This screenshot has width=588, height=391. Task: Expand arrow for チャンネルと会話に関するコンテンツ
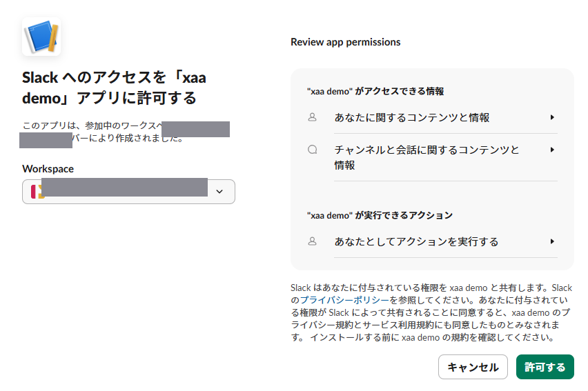coord(552,150)
